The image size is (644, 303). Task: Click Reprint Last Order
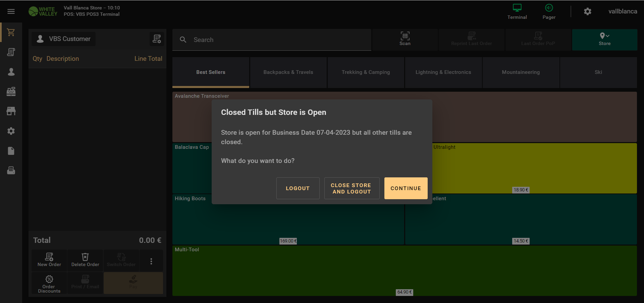471,40
